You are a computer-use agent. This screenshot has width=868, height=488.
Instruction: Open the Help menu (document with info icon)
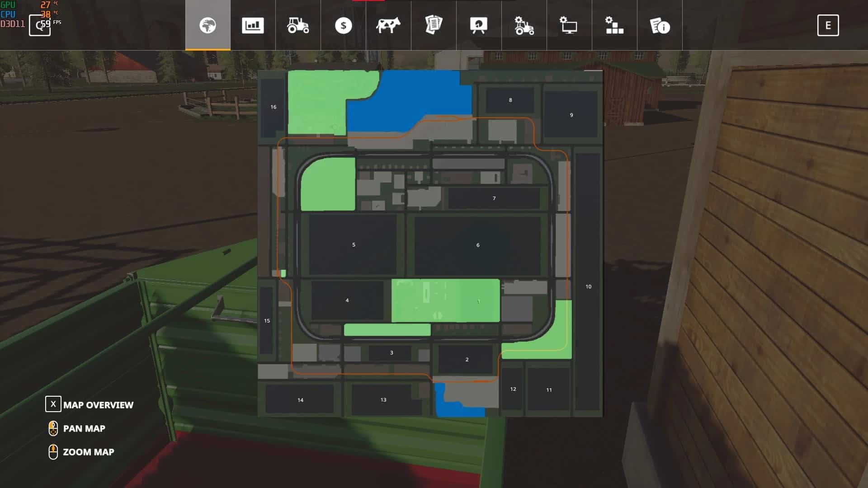pos(659,26)
